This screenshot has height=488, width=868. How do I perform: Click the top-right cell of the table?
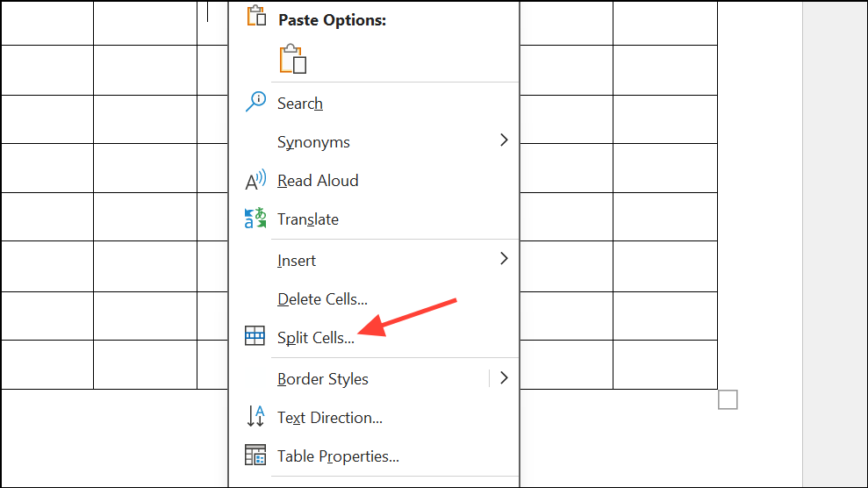point(665,22)
